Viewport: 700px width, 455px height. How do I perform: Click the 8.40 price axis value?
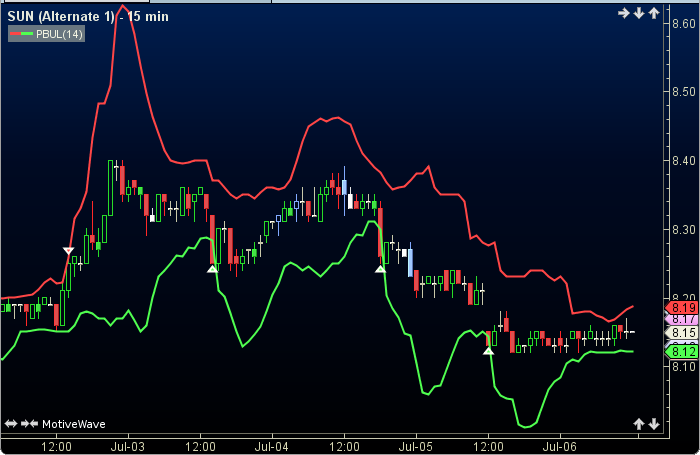click(684, 161)
